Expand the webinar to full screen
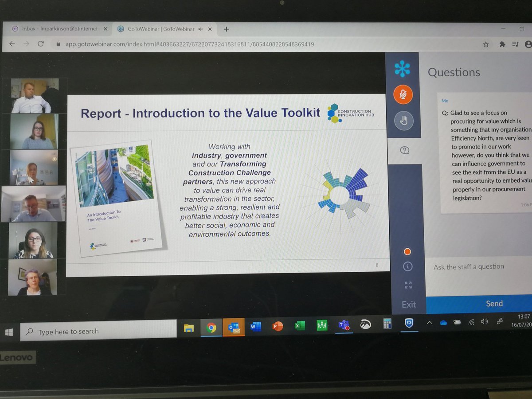This screenshot has width=532, height=399. tap(409, 285)
